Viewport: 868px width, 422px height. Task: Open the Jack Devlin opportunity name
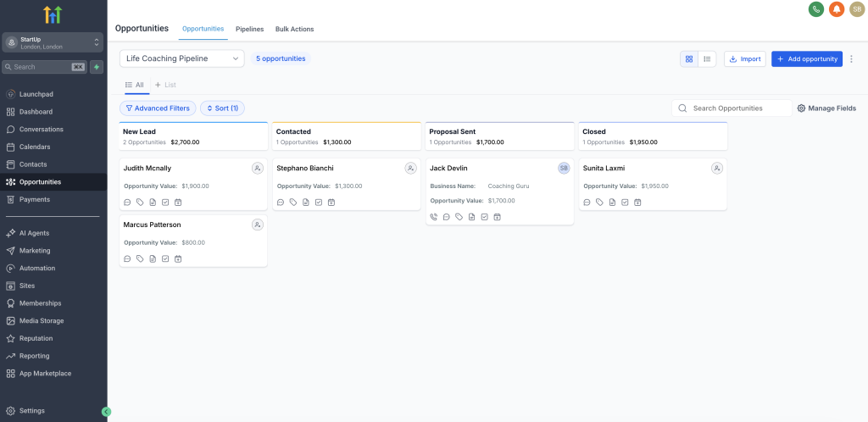449,168
